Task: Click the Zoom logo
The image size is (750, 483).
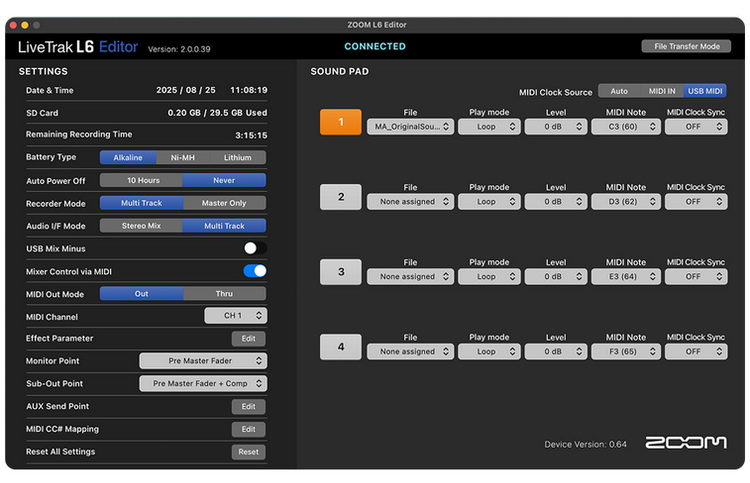Action: pyautogui.click(x=686, y=443)
